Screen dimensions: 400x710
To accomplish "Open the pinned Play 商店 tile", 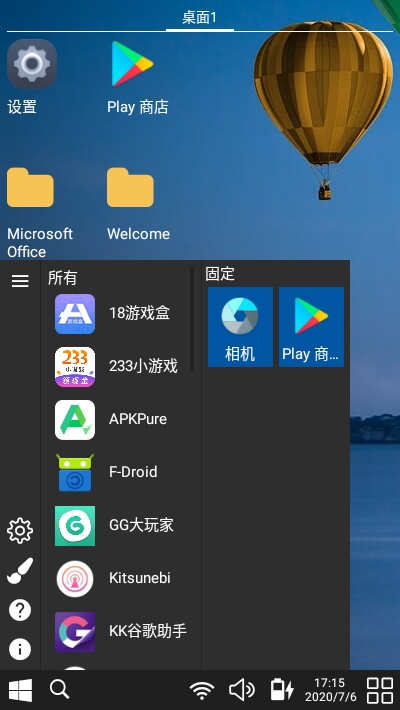I will click(x=311, y=326).
